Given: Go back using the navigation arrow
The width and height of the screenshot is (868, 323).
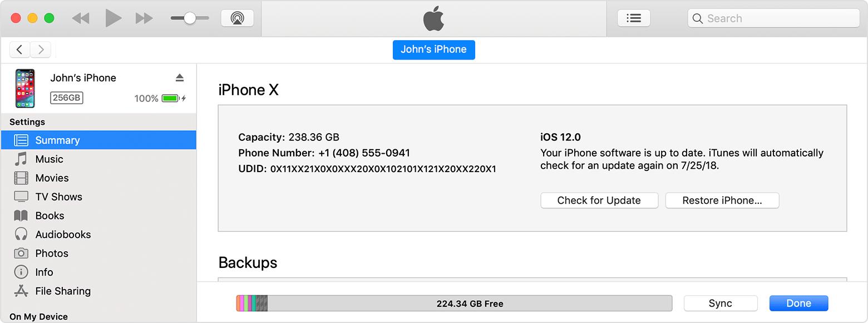Looking at the screenshot, I should pyautogui.click(x=19, y=50).
